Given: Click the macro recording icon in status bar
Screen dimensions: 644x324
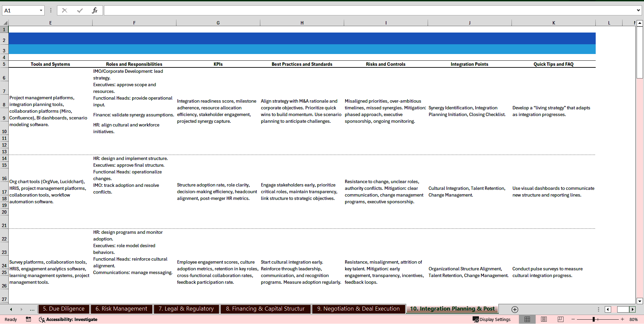Looking at the screenshot, I should click(28, 319).
